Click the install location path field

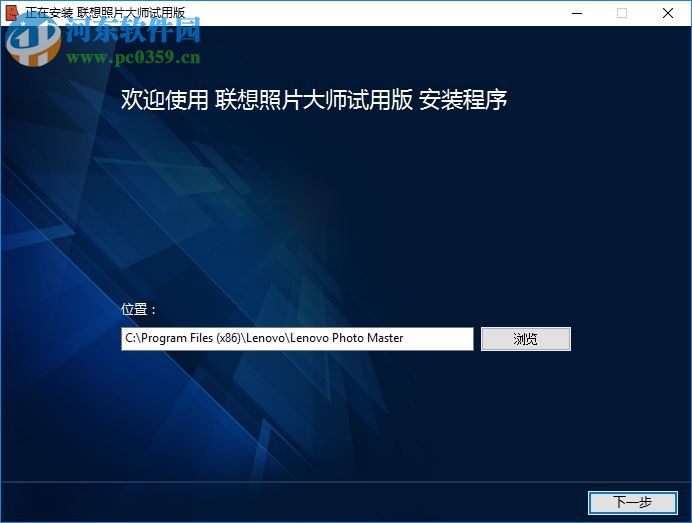(297, 339)
